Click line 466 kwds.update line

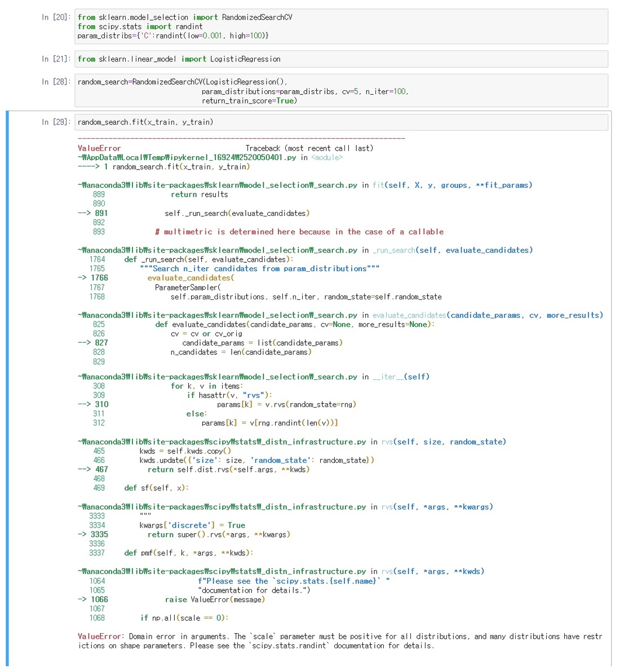coord(256,460)
